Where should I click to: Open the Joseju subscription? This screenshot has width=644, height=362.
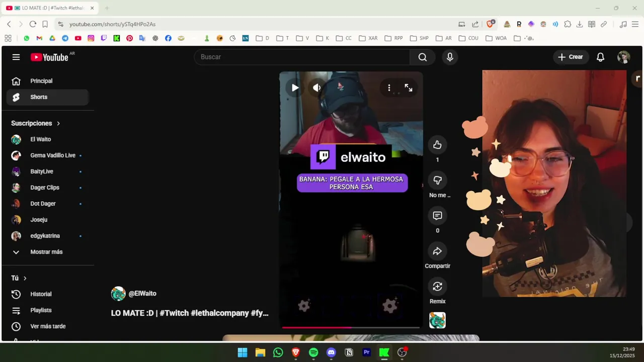(48, 220)
